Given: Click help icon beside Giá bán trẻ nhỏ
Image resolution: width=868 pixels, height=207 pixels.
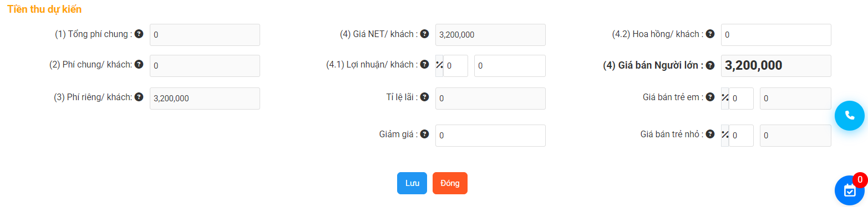Looking at the screenshot, I should [710, 134].
